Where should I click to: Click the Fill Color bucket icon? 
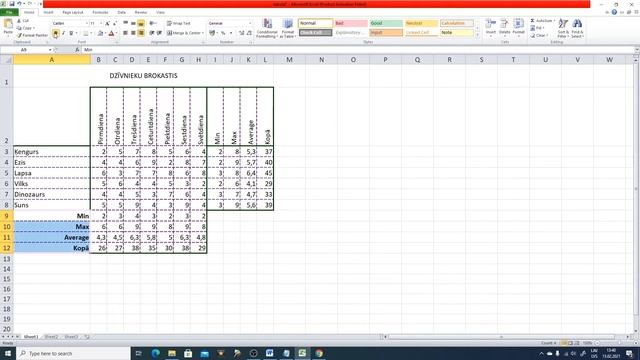100,33
